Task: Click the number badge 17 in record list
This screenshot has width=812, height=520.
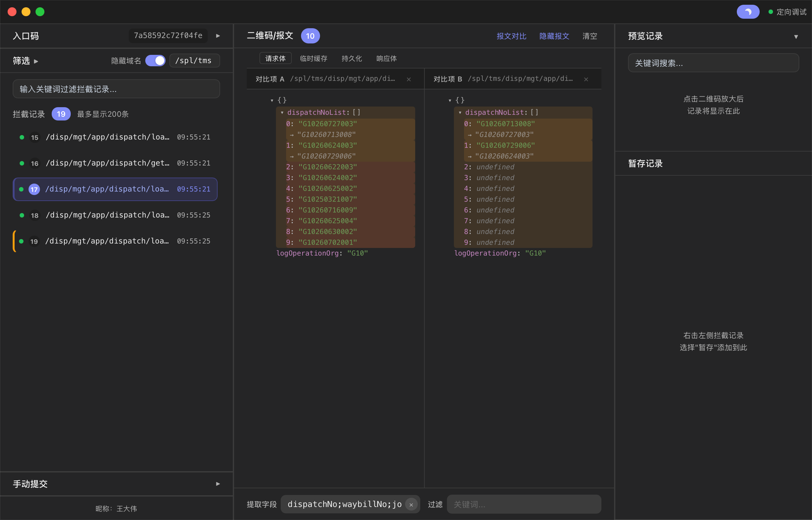Action: pyautogui.click(x=34, y=189)
